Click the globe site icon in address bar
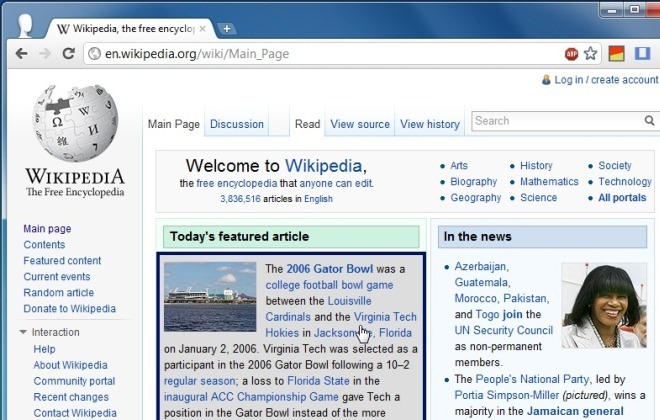This screenshot has width=660, height=420. pyautogui.click(x=94, y=53)
